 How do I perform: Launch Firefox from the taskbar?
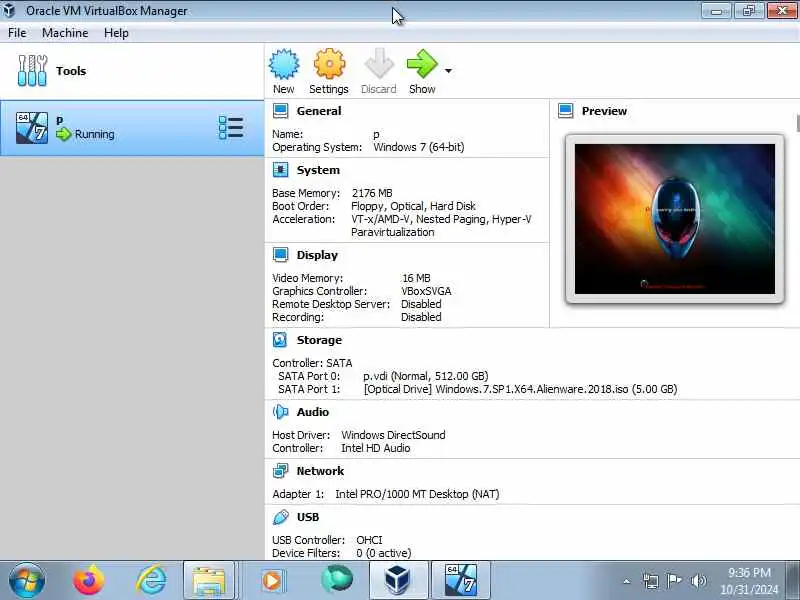[x=89, y=580]
